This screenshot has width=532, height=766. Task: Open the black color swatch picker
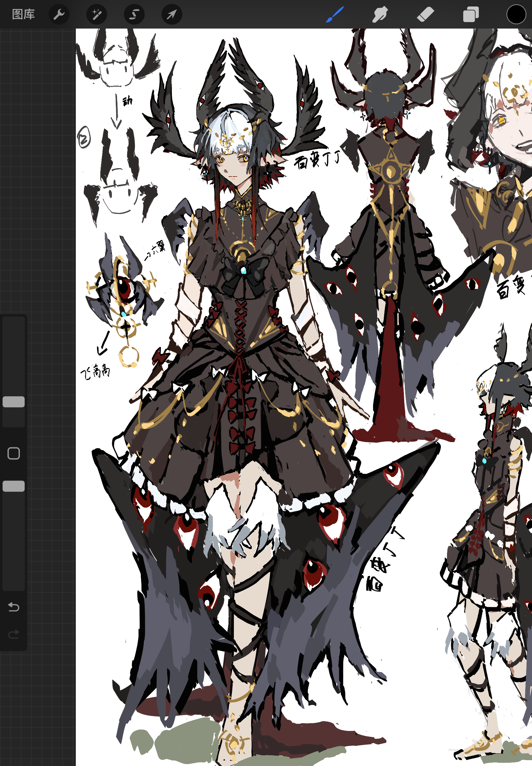(x=516, y=14)
